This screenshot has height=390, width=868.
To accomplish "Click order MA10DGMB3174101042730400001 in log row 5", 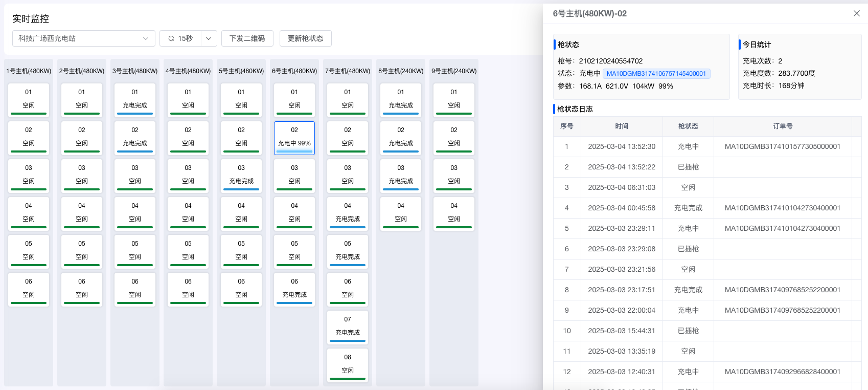I will 783,228.
